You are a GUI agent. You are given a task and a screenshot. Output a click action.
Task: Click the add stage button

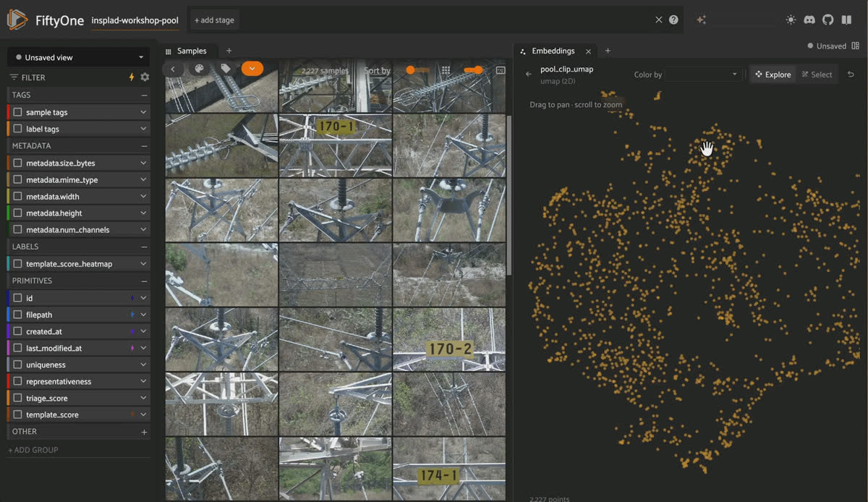(214, 20)
